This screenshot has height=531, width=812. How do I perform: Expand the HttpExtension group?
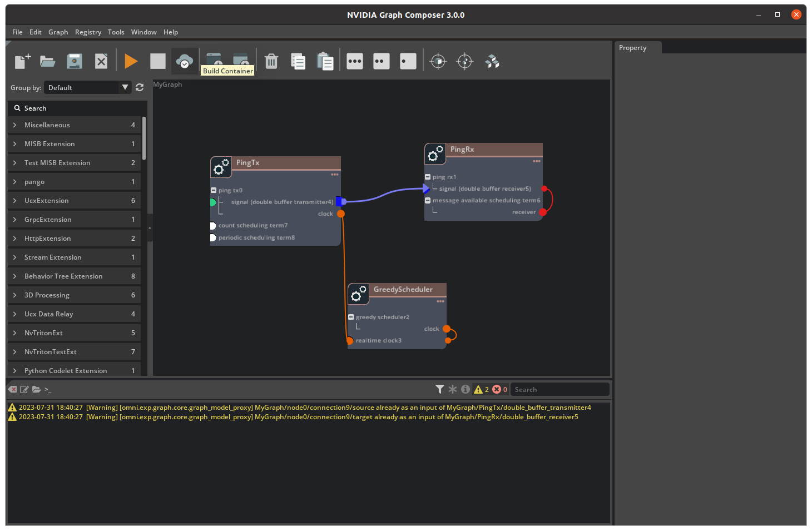(x=15, y=239)
